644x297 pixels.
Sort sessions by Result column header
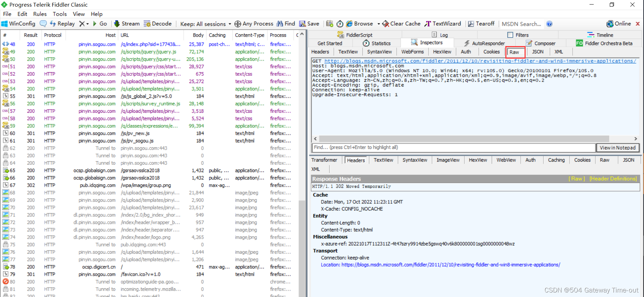(31, 35)
